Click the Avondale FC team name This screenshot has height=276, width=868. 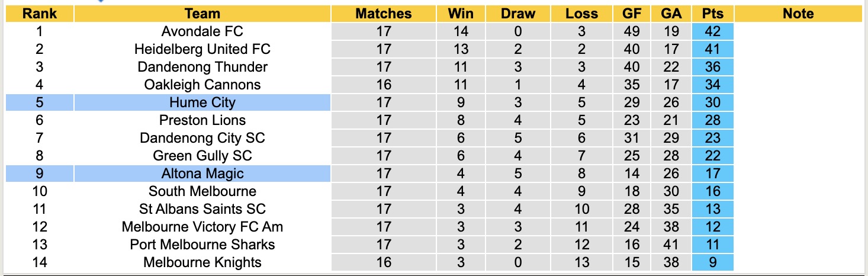click(202, 31)
